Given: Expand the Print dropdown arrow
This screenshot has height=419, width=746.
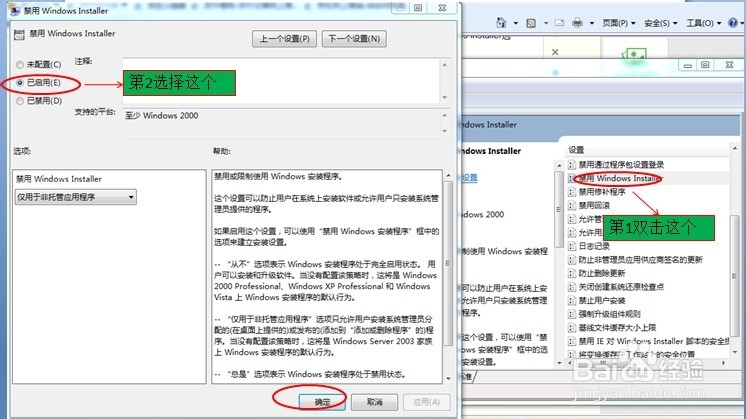Looking at the screenshot, I should (592, 23).
